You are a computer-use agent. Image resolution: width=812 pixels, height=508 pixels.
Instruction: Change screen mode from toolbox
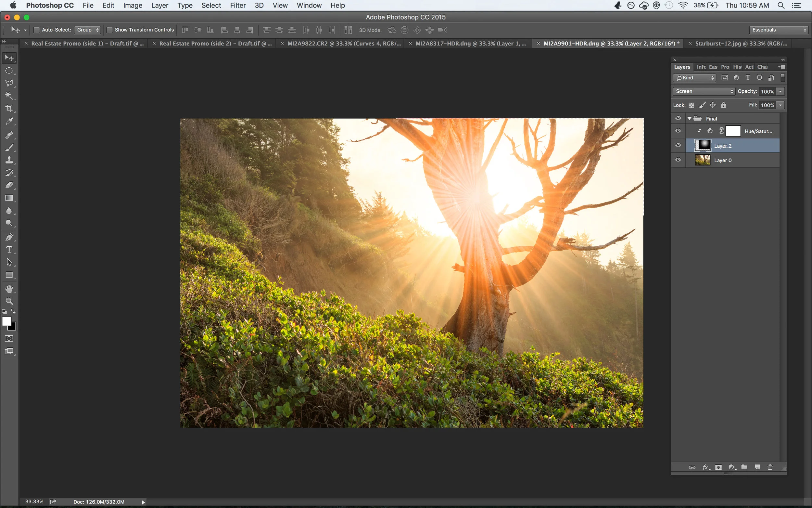coord(9,351)
